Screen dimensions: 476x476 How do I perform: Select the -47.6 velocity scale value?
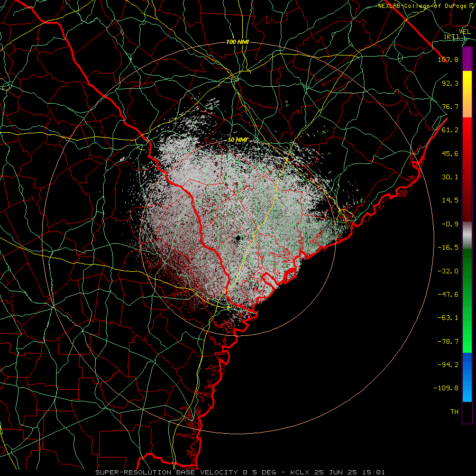448,294
